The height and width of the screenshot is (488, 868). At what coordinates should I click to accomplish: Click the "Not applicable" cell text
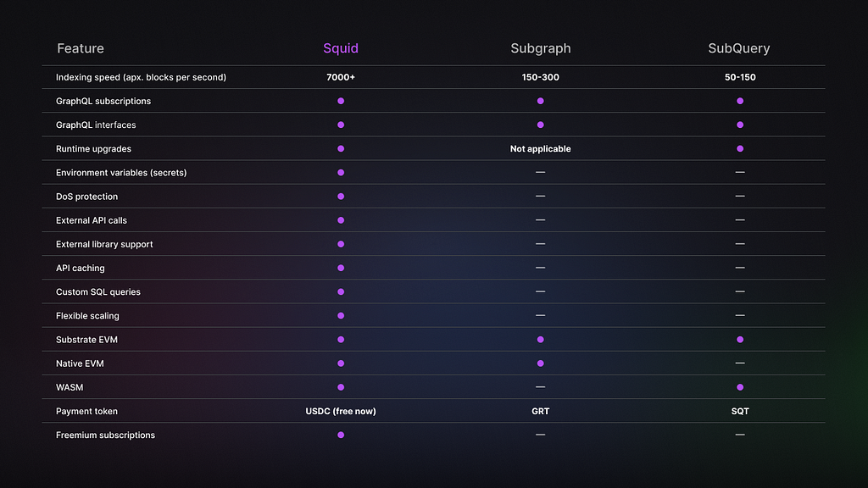tap(540, 148)
